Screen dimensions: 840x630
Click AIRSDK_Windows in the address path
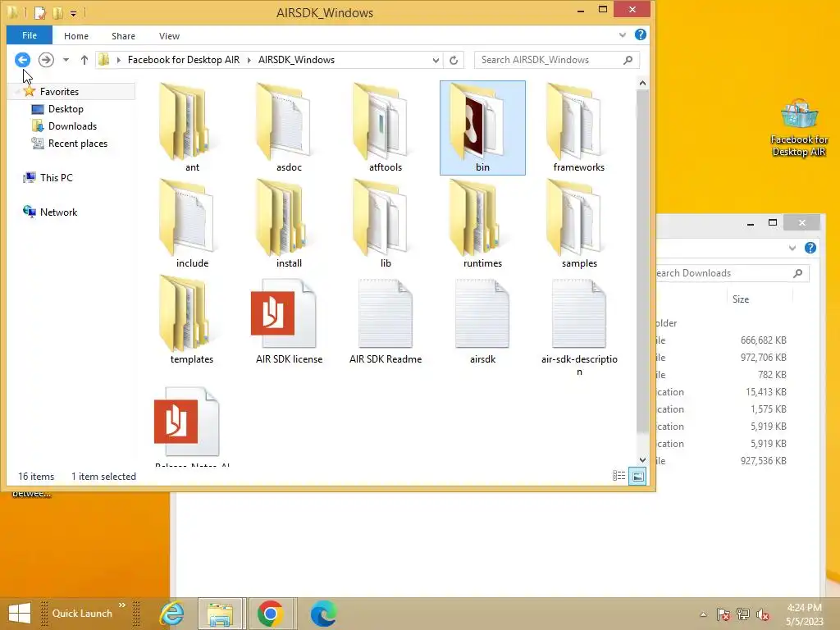[x=296, y=60]
